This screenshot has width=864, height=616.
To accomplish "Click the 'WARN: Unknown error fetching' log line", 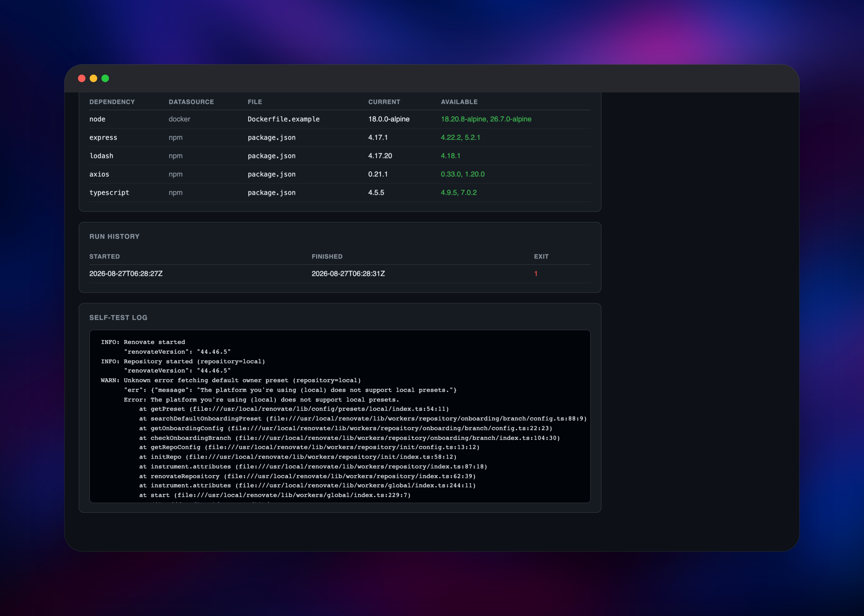I will (x=231, y=380).
